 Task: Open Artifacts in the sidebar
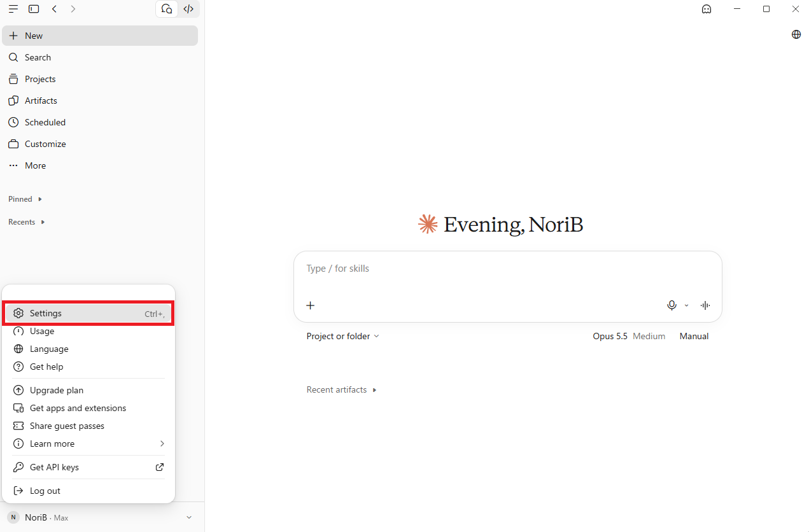pyautogui.click(x=100, y=101)
